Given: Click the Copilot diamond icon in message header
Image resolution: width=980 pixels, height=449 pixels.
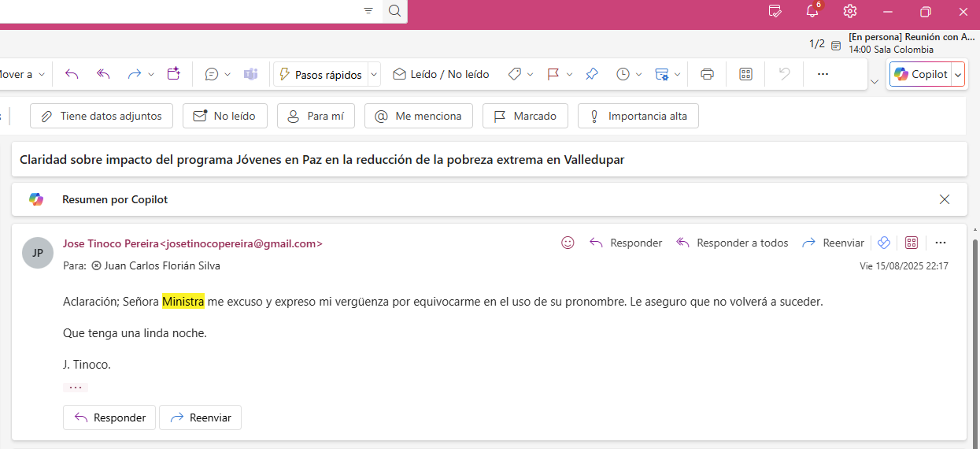Looking at the screenshot, I should pyautogui.click(x=883, y=243).
